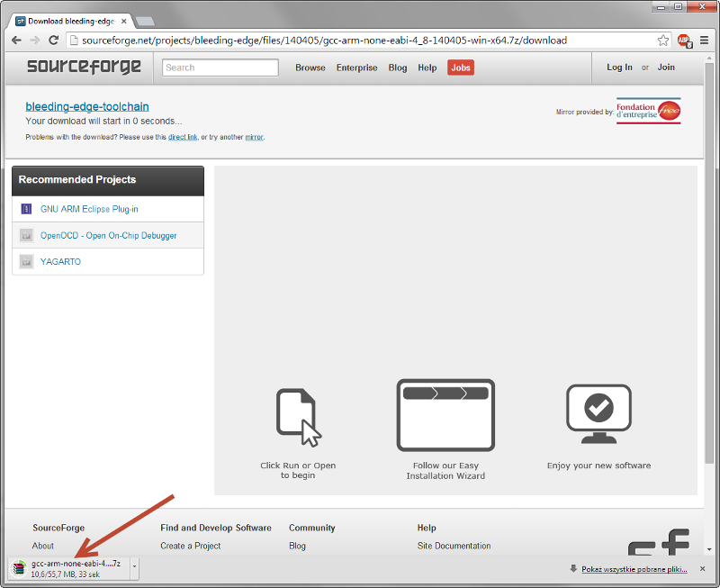This screenshot has width=720, height=588.
Task: Click 'Pokaż wszystkie pobrane pliki...' link
Action: coord(634,569)
